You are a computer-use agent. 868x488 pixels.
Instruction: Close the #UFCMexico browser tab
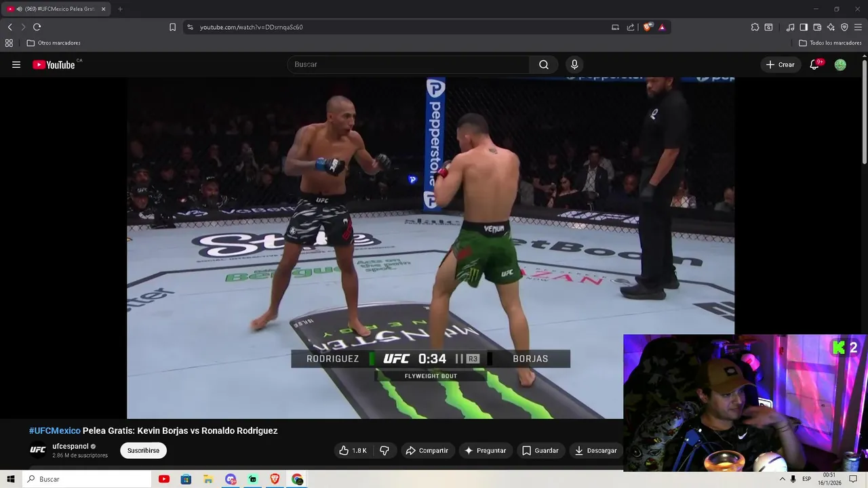pyautogui.click(x=104, y=9)
